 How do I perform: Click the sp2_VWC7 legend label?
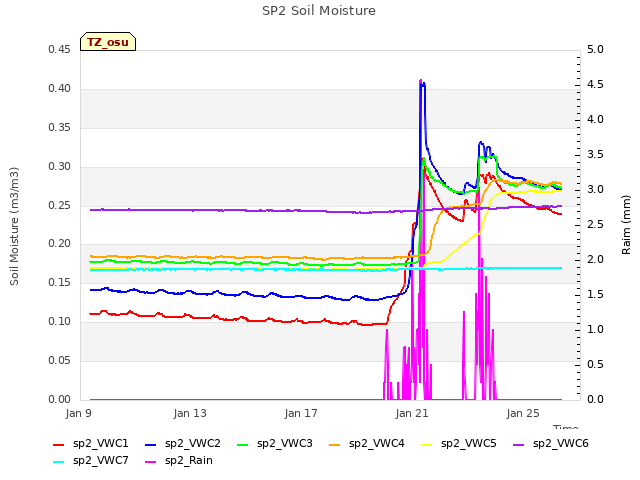point(100,460)
